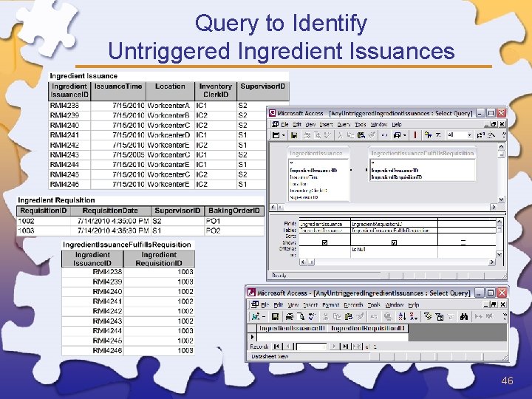
Task: Click the Show Table icon in design toolbar
Action: pyautogui.click(x=428, y=135)
